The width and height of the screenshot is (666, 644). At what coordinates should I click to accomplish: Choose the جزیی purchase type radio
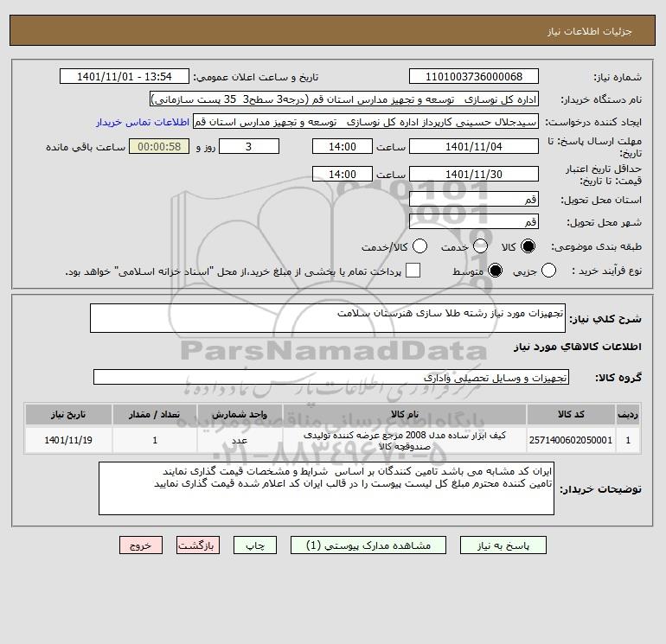[x=548, y=271]
